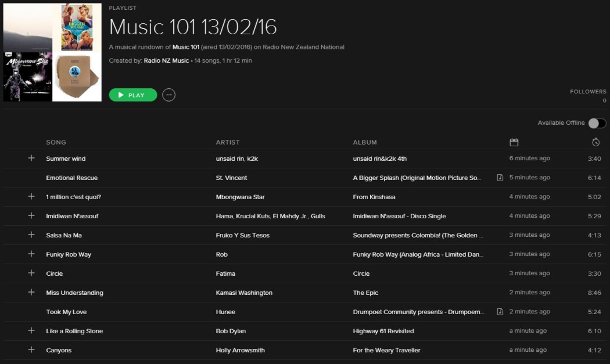Click the SONG column header
610x364 pixels.
tap(55, 142)
